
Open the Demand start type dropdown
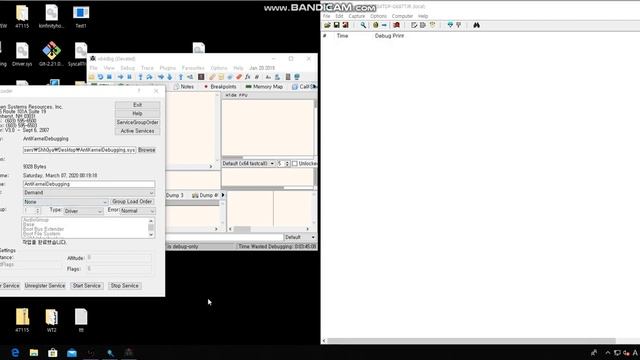point(89,193)
